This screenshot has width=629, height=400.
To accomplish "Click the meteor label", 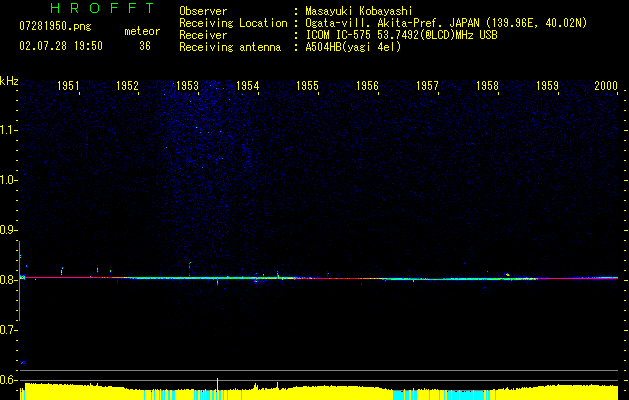I will [x=142, y=31].
